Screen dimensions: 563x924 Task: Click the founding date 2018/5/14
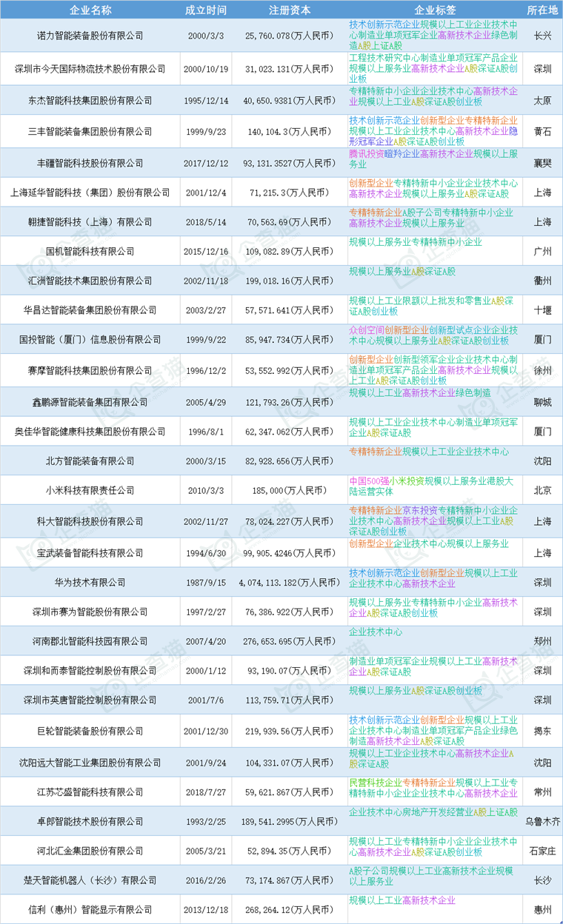pos(206,222)
